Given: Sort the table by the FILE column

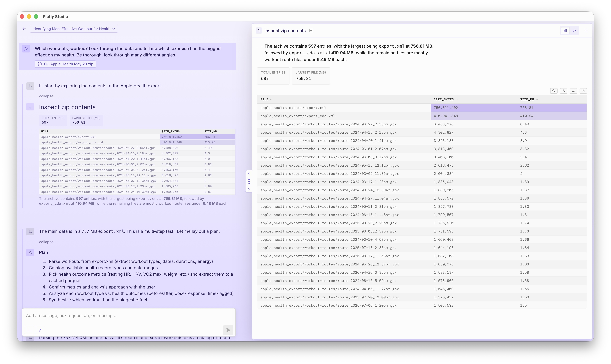Looking at the screenshot, I should point(266,99).
